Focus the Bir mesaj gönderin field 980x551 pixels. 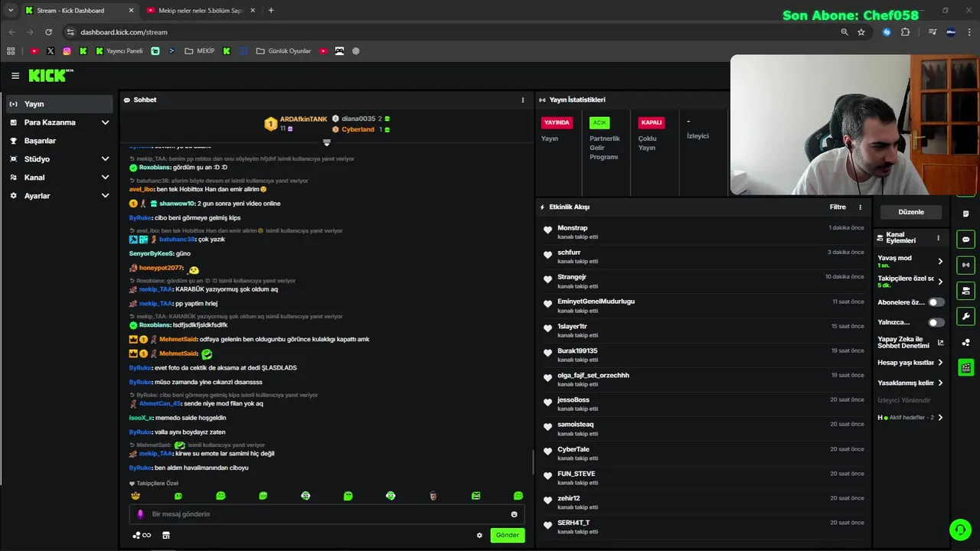(x=327, y=514)
